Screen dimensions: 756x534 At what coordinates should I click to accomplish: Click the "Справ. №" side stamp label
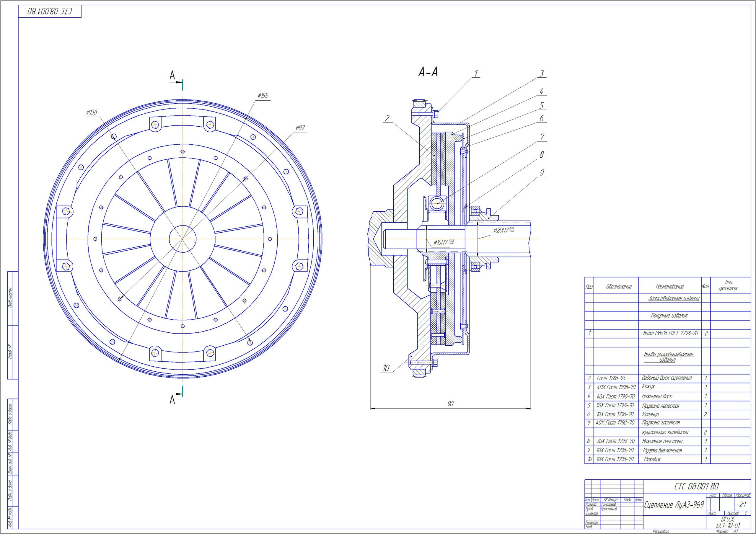pyautogui.click(x=10, y=352)
